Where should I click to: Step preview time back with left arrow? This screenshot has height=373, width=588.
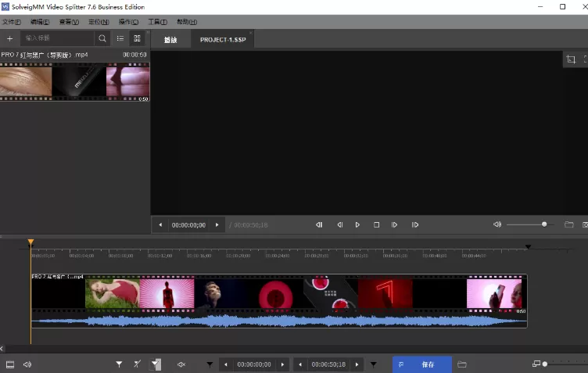(x=160, y=225)
